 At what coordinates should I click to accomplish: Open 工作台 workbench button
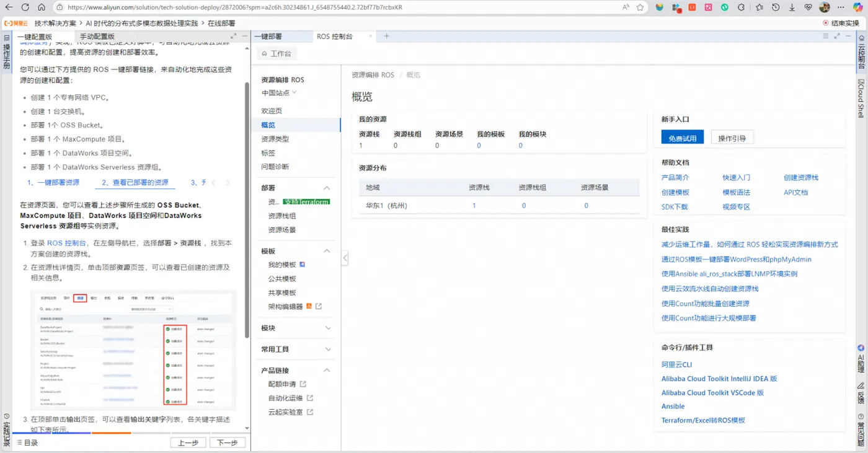276,54
